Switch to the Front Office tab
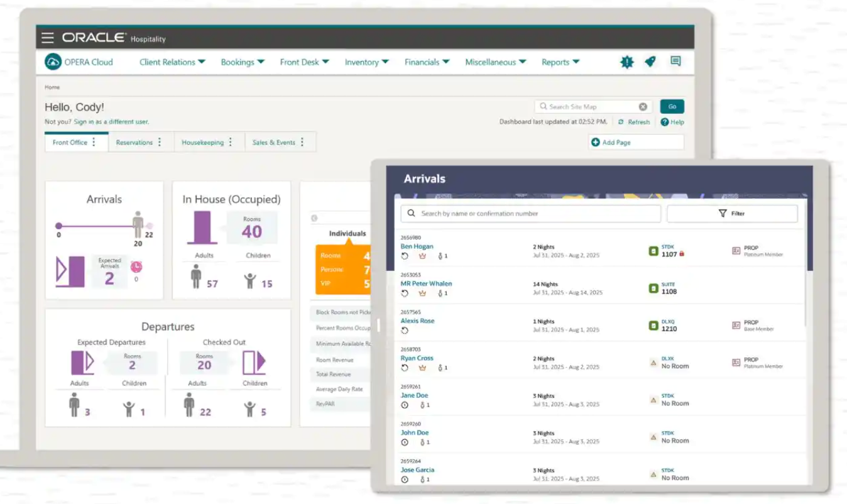The image size is (847, 504). pos(70,143)
